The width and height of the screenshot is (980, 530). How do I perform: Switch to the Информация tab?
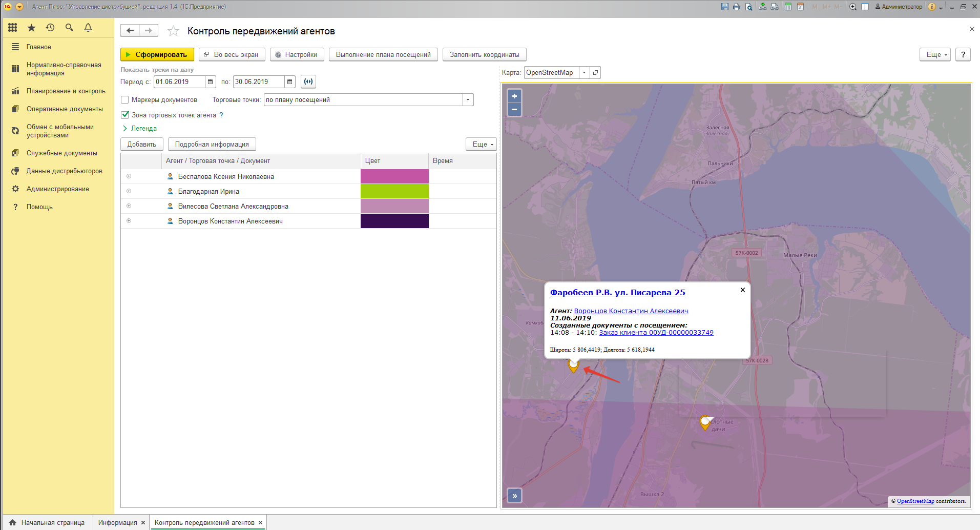tap(118, 522)
